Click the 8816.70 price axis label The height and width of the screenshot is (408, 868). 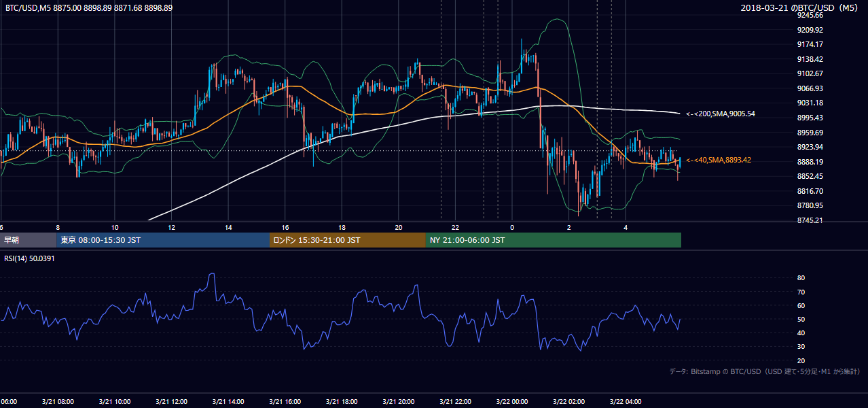pos(810,191)
